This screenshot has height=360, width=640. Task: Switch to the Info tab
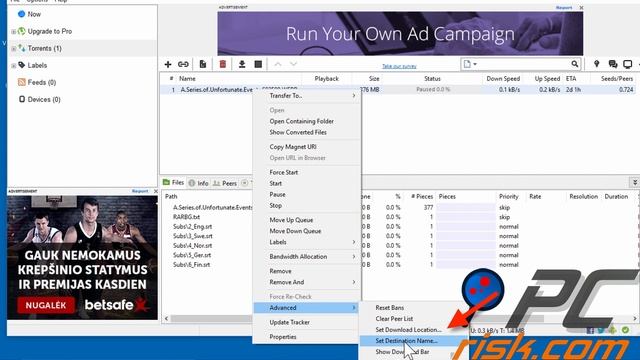pyautogui.click(x=198, y=183)
